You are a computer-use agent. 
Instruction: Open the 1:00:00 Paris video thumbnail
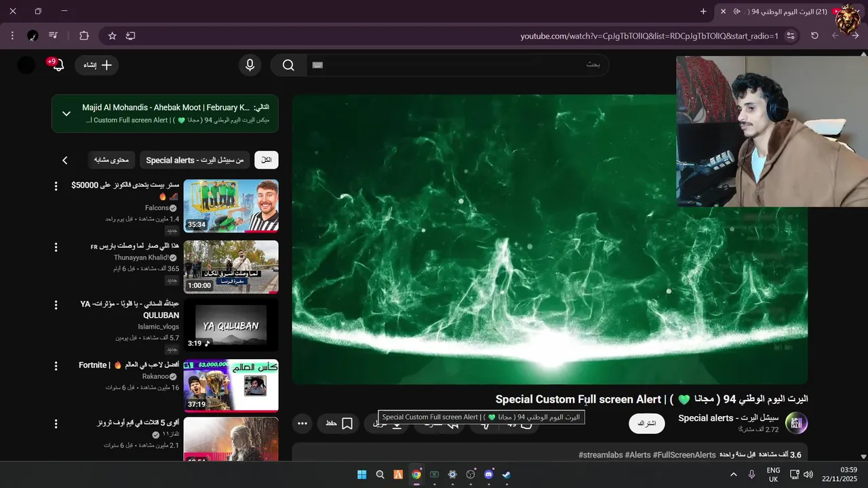coord(231,267)
